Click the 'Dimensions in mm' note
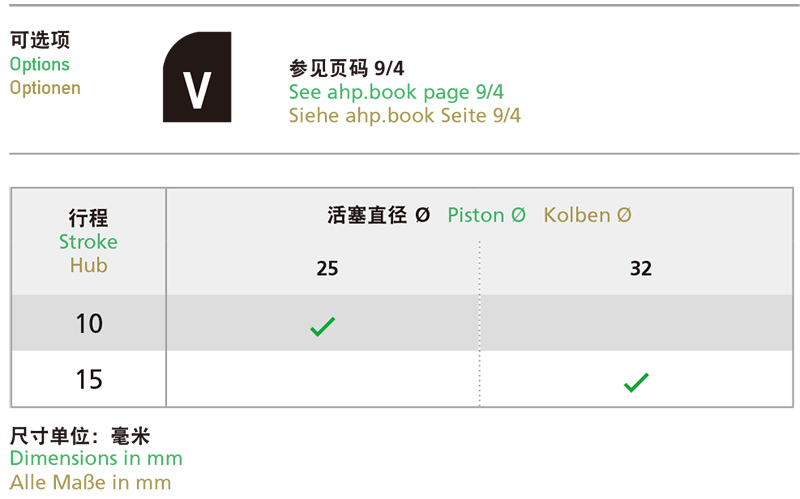The image size is (800, 499). click(96, 458)
